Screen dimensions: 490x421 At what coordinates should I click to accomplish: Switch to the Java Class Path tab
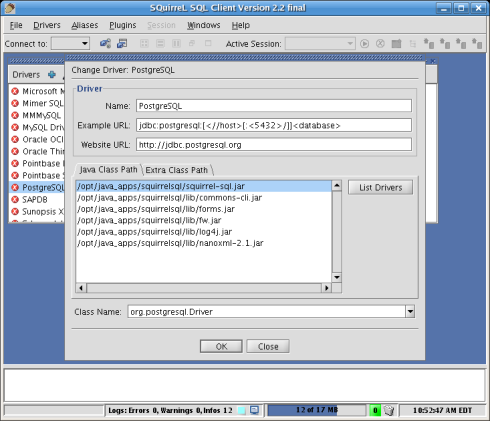pyautogui.click(x=108, y=170)
